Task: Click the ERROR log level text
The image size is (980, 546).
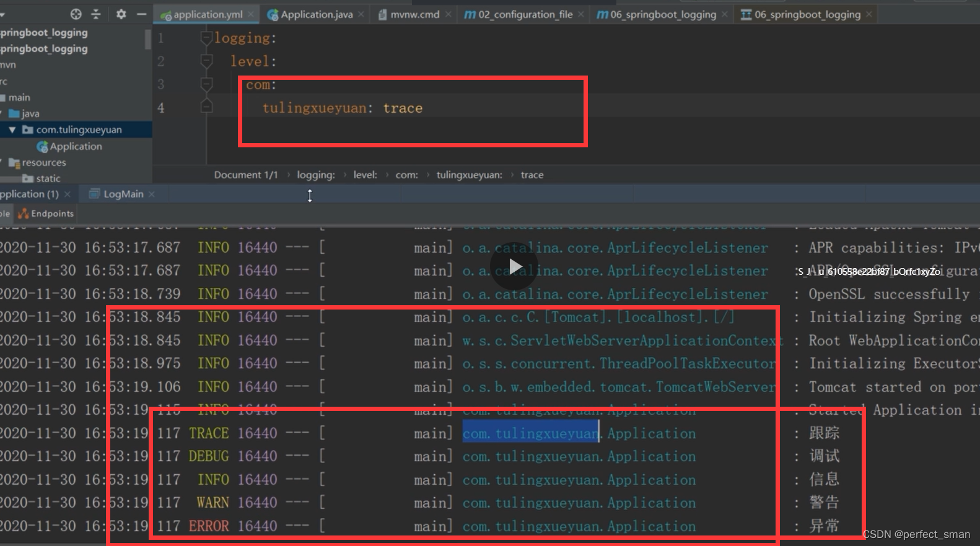Action: 209,526
